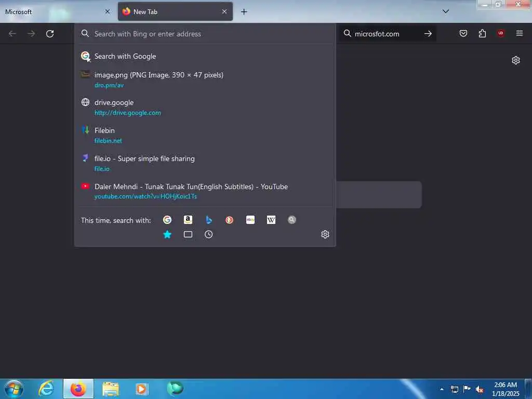Search this time with Bing icon

tap(209, 220)
